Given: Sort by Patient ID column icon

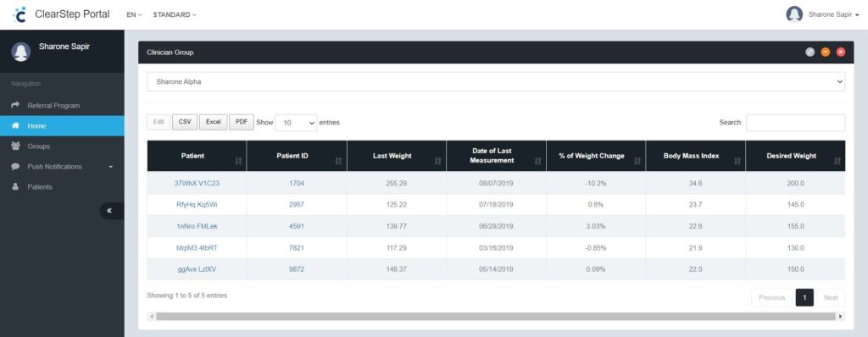Looking at the screenshot, I should pos(338,161).
